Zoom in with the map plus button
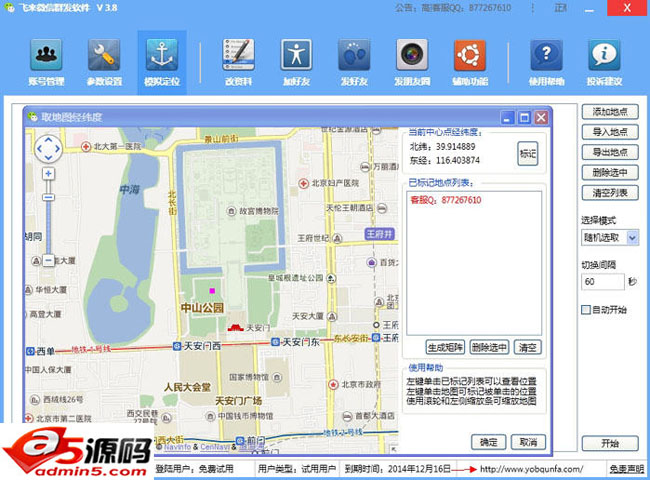The height and width of the screenshot is (480, 650). [x=49, y=174]
